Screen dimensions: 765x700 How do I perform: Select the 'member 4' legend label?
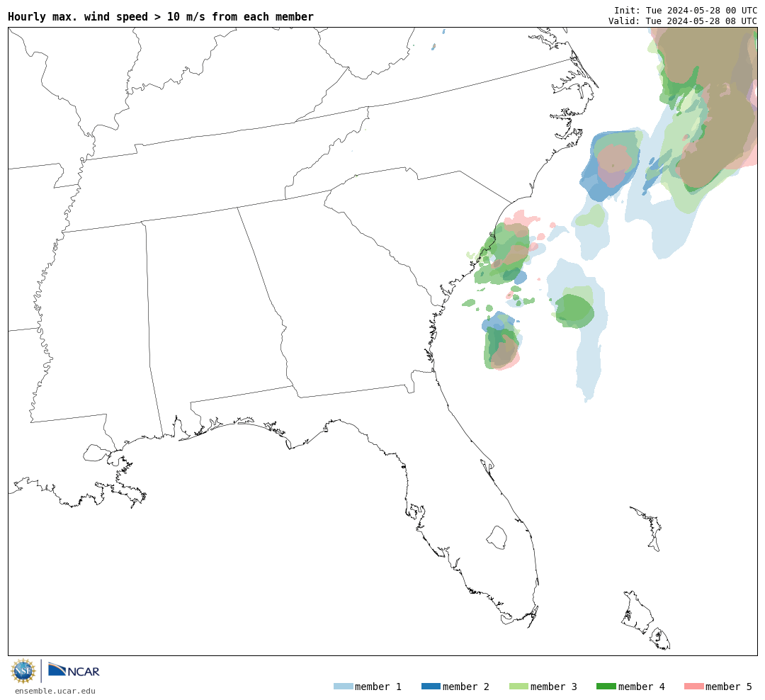(642, 687)
